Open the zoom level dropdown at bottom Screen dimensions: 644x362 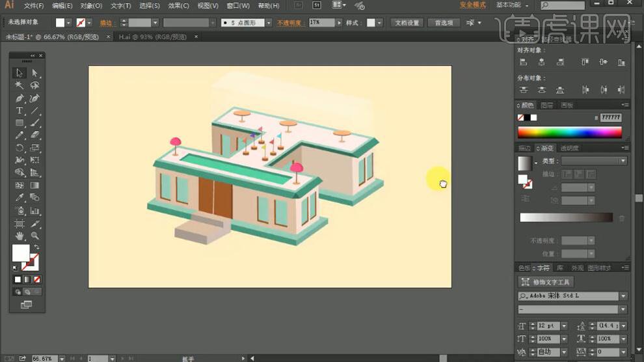(x=62, y=359)
